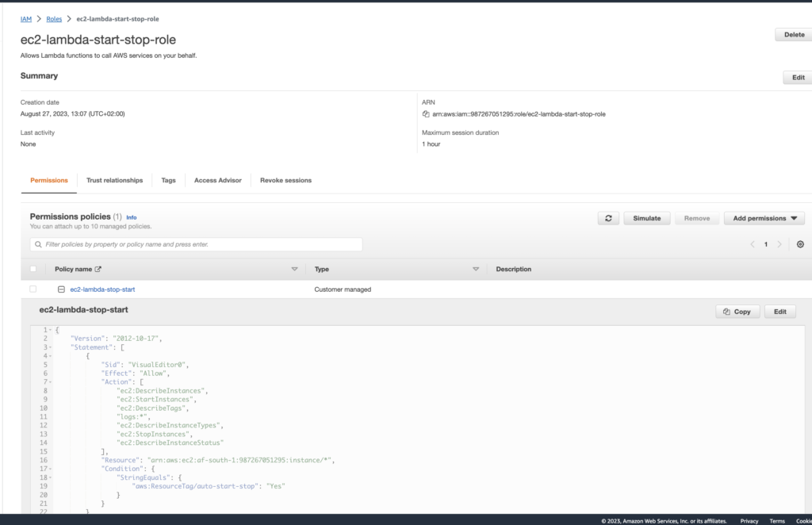Copy the role ARN using the copy icon
This screenshot has width=812, height=525.
pyautogui.click(x=426, y=114)
